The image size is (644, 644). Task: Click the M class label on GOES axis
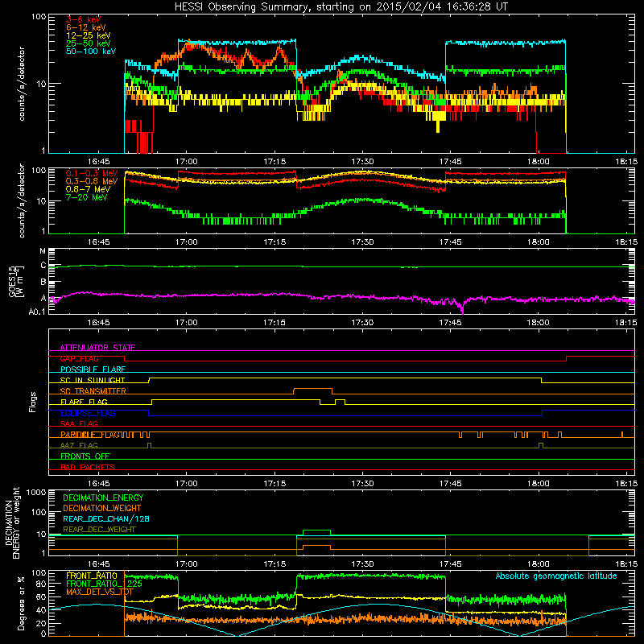43,251
